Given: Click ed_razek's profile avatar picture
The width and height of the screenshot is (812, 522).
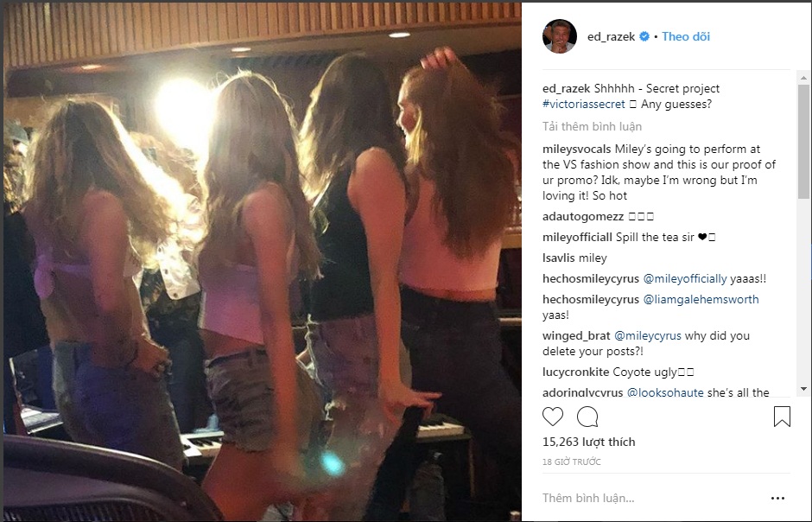Looking at the screenshot, I should tap(559, 36).
